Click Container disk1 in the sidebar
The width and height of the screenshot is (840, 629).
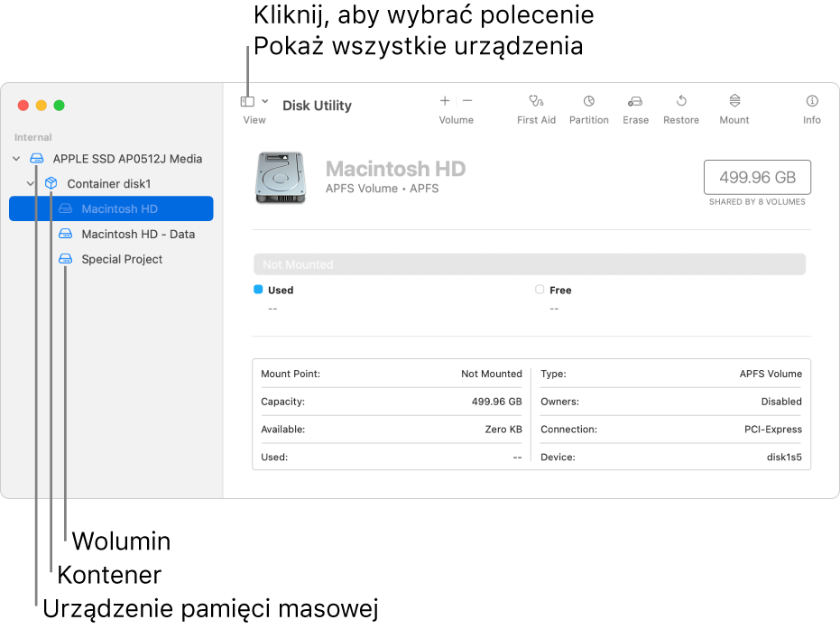coord(109,184)
